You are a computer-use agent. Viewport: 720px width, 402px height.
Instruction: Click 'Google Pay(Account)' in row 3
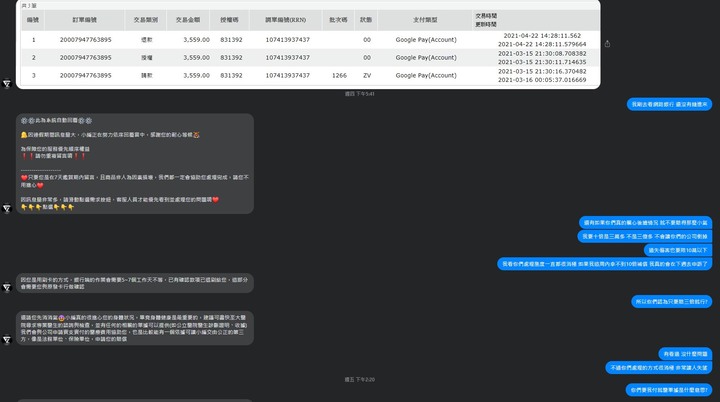coord(426,75)
